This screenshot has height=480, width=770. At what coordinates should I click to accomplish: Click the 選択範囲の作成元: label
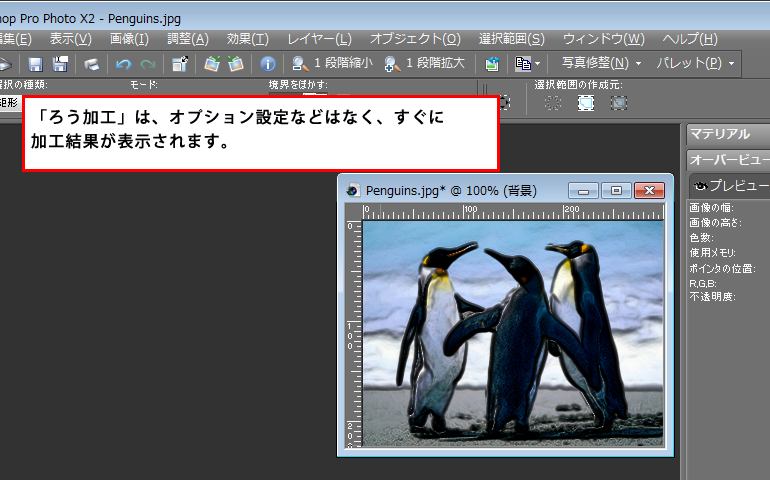tap(578, 85)
